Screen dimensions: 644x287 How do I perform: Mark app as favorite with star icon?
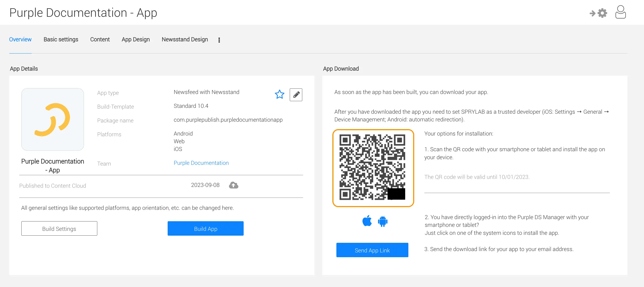[x=280, y=94]
